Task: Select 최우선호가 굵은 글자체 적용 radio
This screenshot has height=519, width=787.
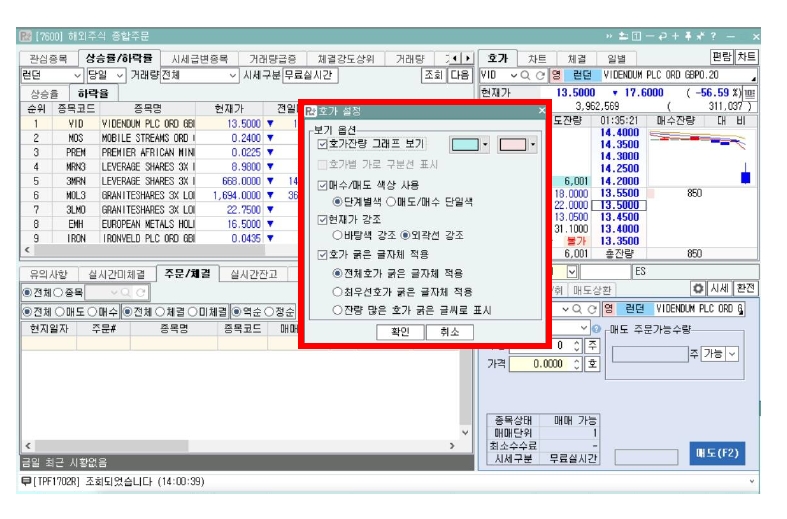Action: point(338,292)
